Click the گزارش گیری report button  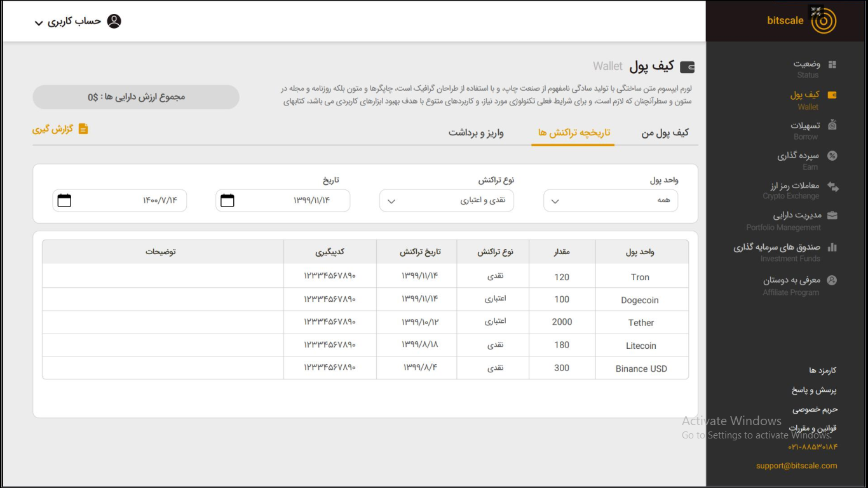(x=60, y=129)
